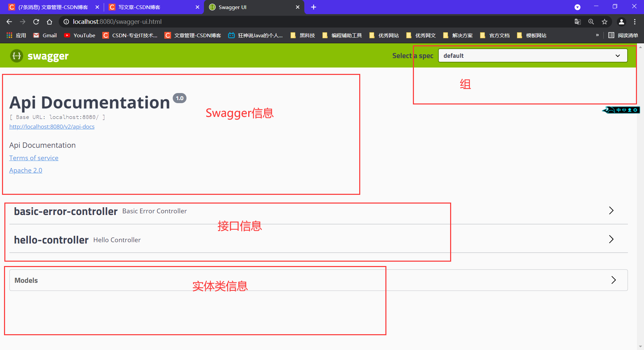The height and width of the screenshot is (350, 644).
Task: Expand the Models section
Action: pos(614,280)
